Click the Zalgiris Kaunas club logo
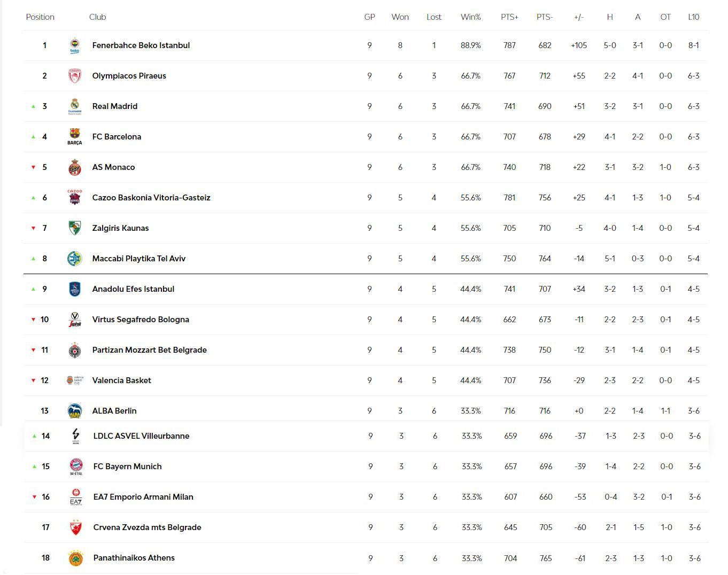Viewport: 728px width, 575px height. (x=75, y=228)
